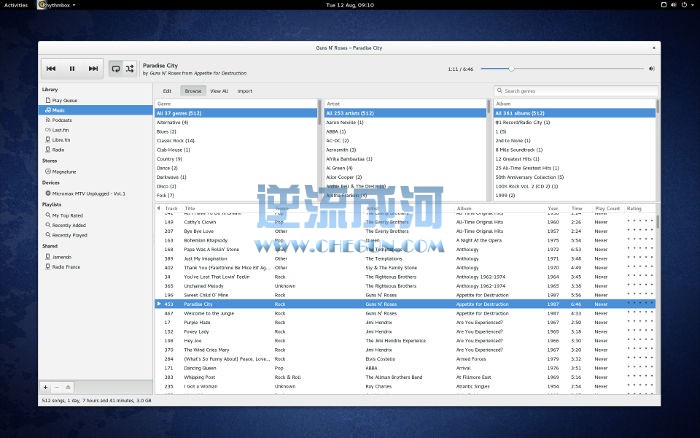
Task: Click the add playlist plus button
Action: coord(46,387)
